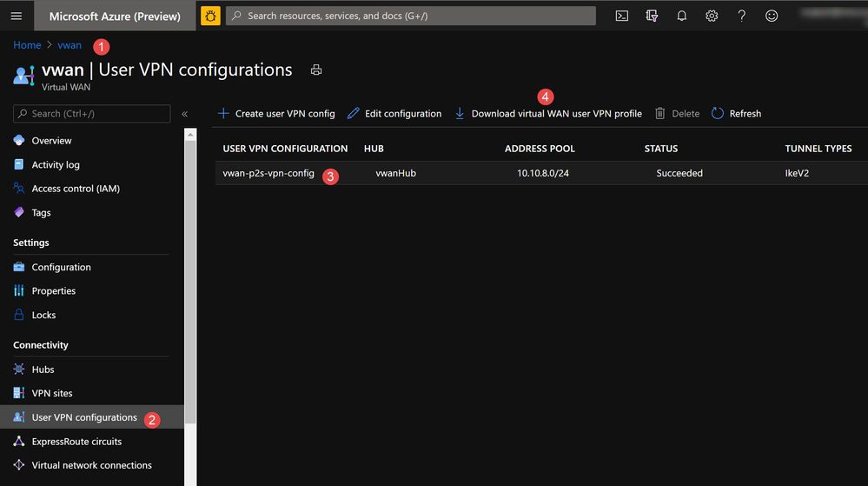This screenshot has height=486, width=868.
Task: Click the Properties icon
Action: click(19, 290)
